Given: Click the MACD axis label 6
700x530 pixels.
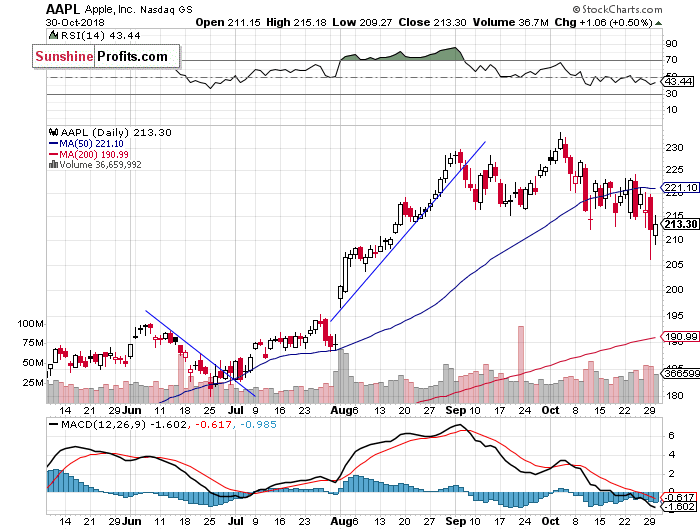Looking at the screenshot, I should coord(671,436).
